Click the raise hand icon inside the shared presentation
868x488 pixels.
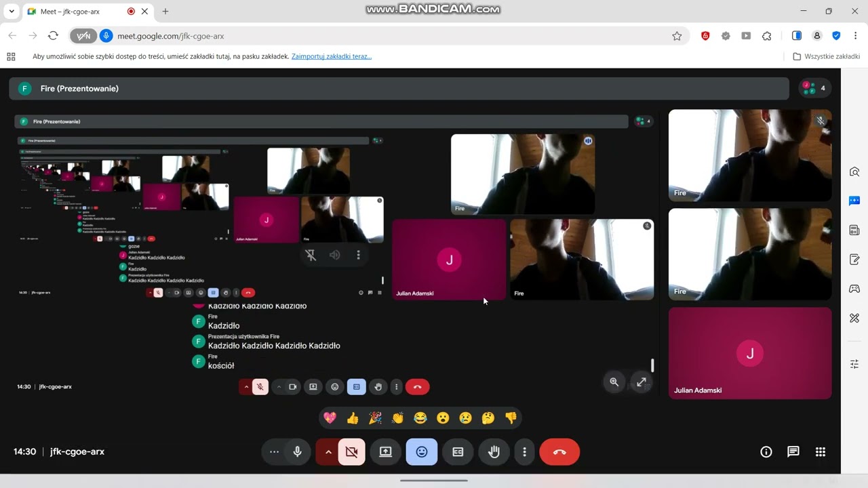[x=378, y=387]
